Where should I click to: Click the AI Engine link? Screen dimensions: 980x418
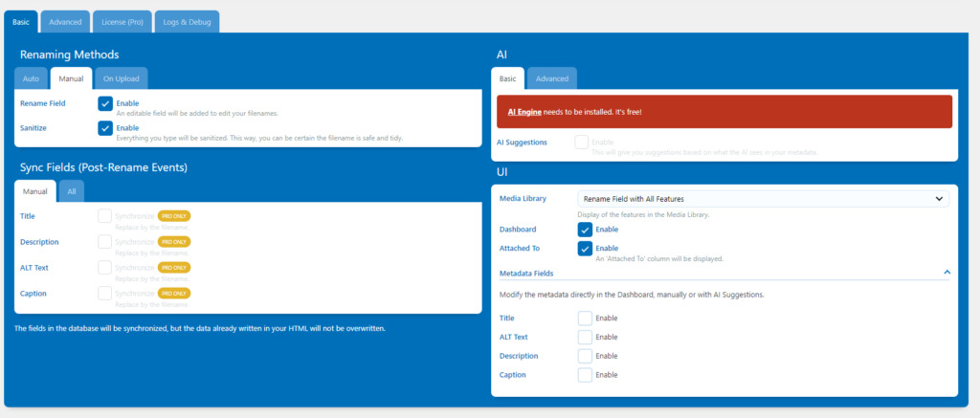coord(524,112)
